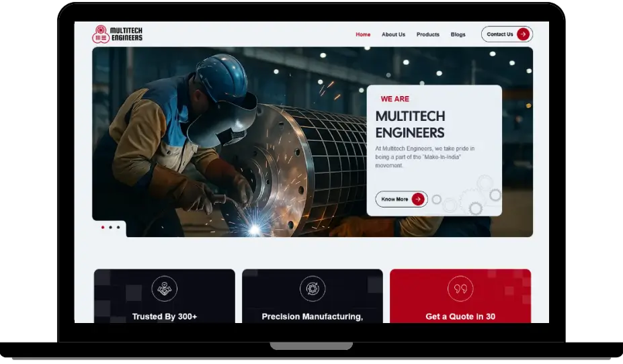
Task: Open the About Us page
Action: 393,34
